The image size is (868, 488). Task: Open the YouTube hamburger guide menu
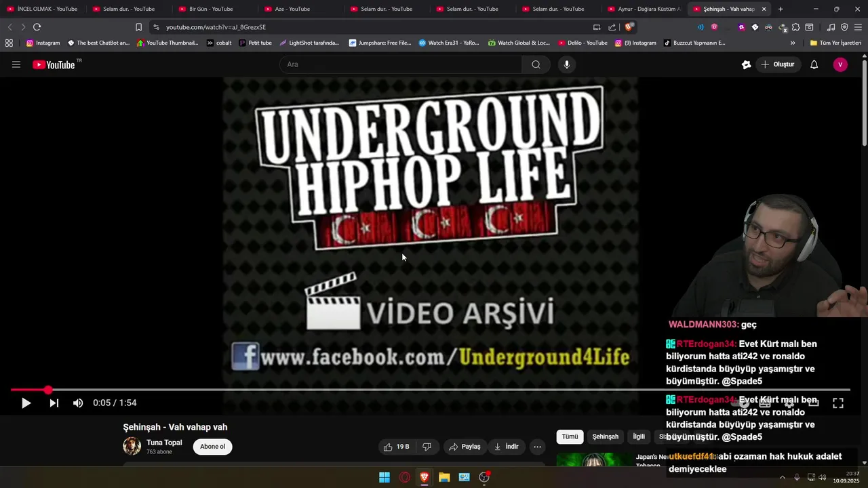click(16, 64)
